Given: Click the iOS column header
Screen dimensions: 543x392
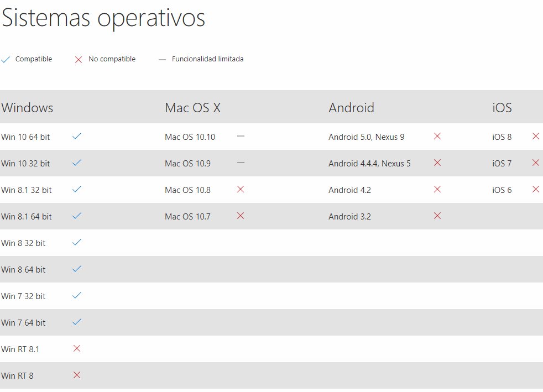Looking at the screenshot, I should [502, 108].
